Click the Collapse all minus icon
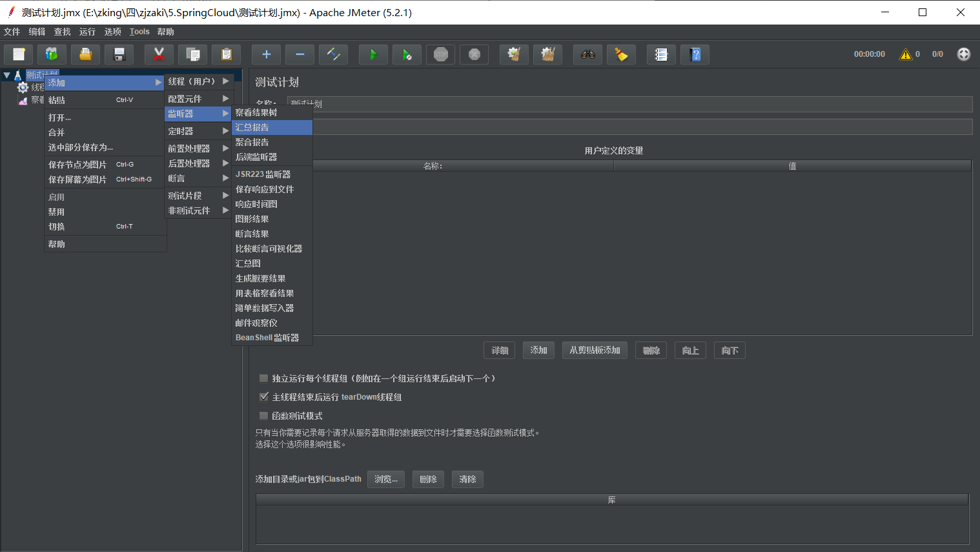This screenshot has height=552, width=980. (300, 54)
